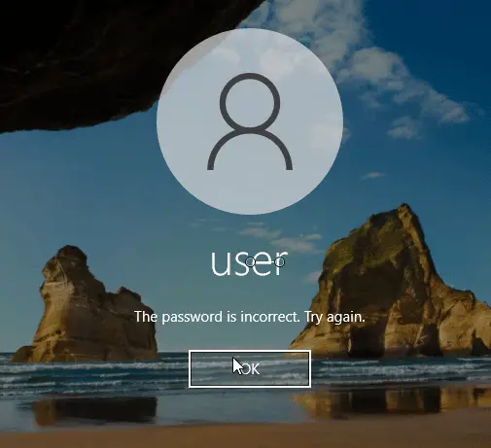Click the "user" account name text
Viewport: 491px width, 448px height.
click(x=249, y=263)
